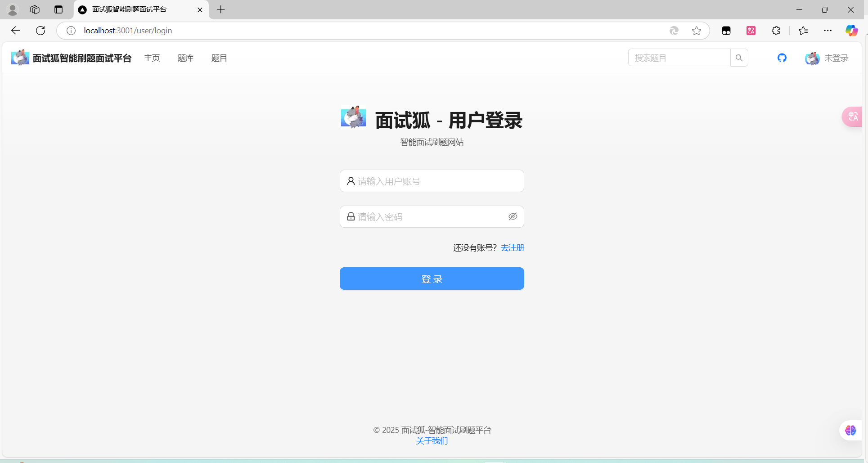Follow the 去注册 link

(512, 248)
